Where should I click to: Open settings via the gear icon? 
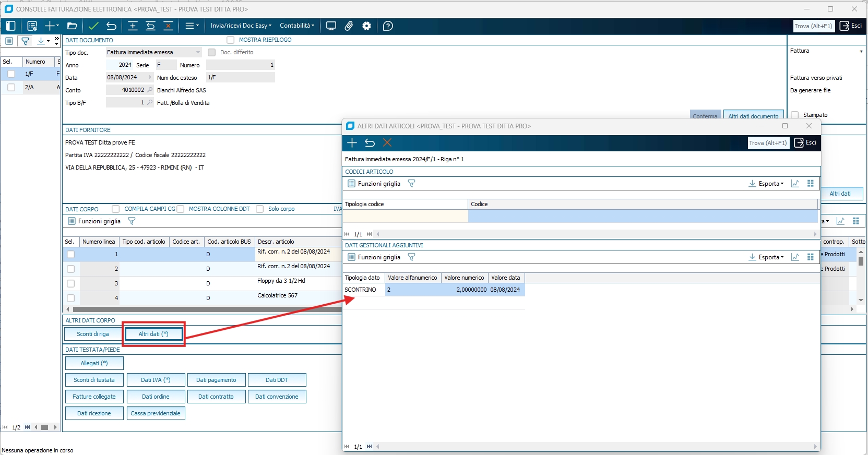tap(367, 26)
